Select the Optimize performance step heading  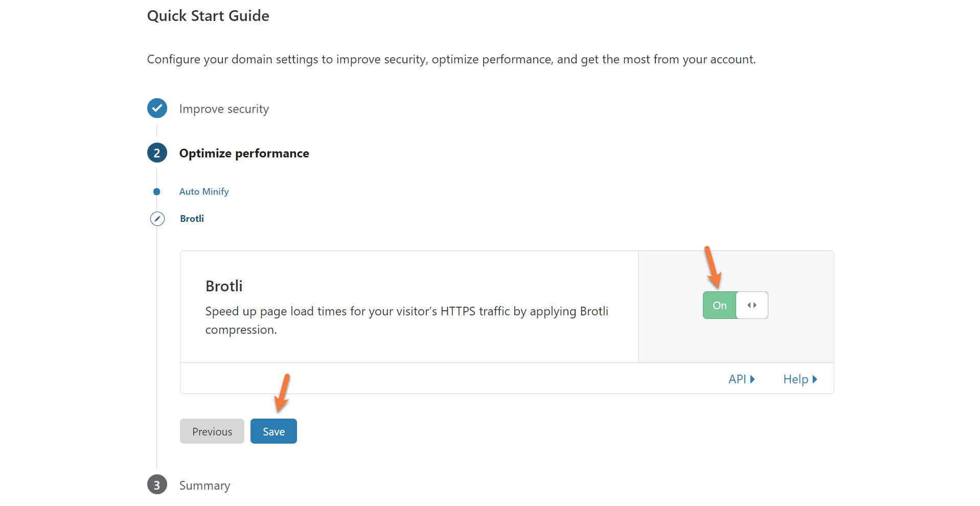point(244,153)
